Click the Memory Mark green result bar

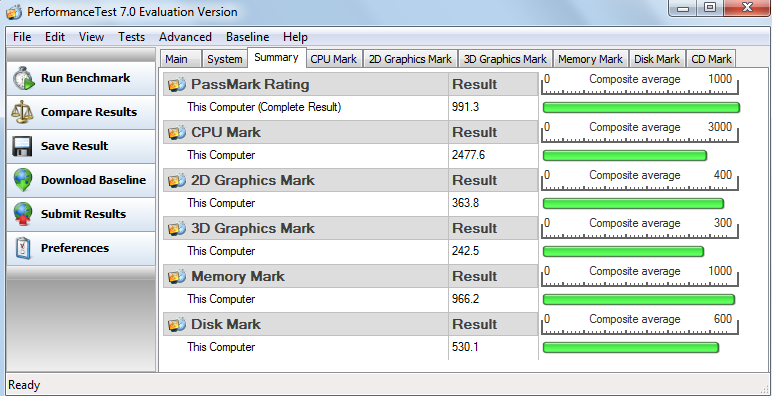(639, 299)
